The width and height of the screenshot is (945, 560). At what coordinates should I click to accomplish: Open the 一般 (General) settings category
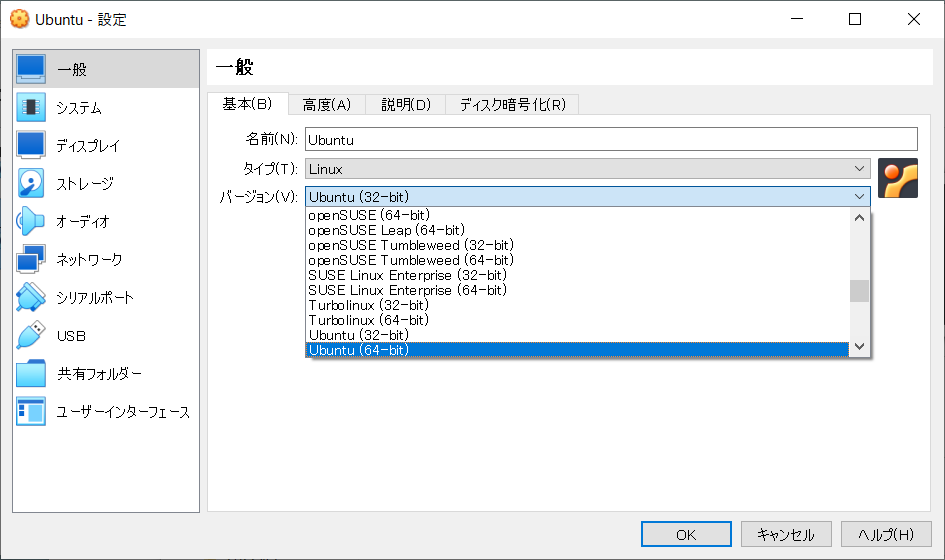(106, 69)
